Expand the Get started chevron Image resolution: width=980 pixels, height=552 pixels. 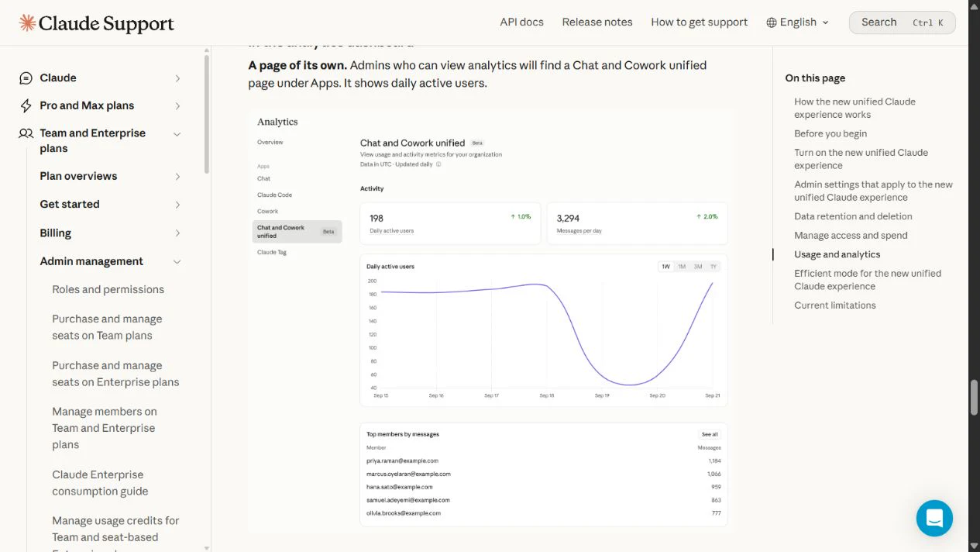coord(177,205)
